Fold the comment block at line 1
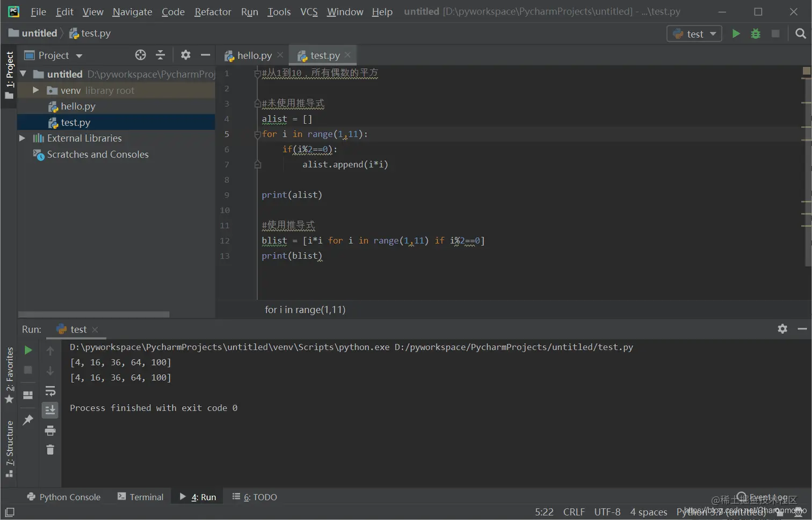This screenshot has height=520, width=812. (x=257, y=74)
